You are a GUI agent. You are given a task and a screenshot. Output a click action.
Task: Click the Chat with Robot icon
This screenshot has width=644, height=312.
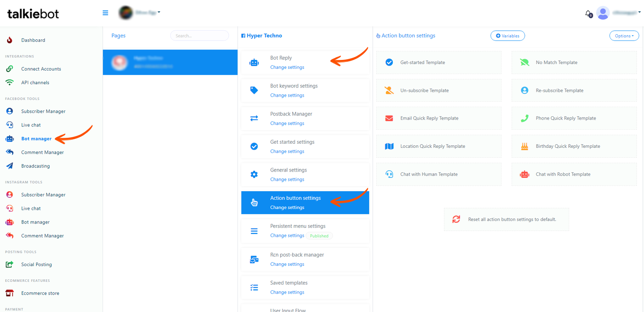tap(524, 174)
